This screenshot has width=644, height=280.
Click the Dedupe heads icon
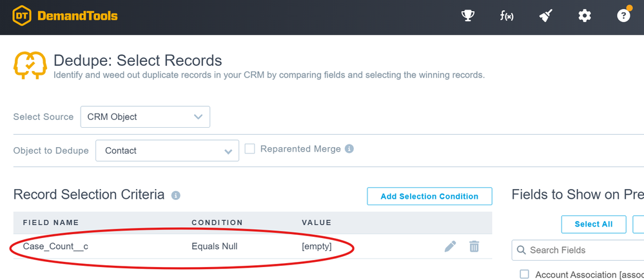coord(30,66)
